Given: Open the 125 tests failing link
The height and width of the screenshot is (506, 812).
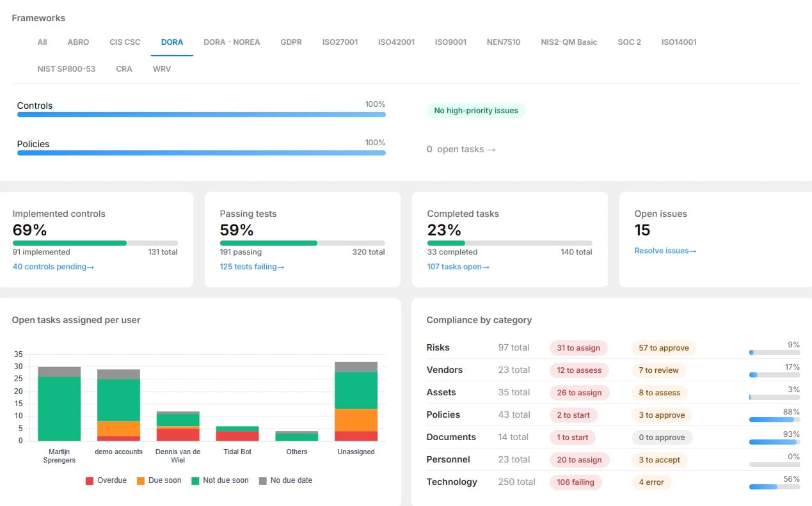Looking at the screenshot, I should point(252,267).
